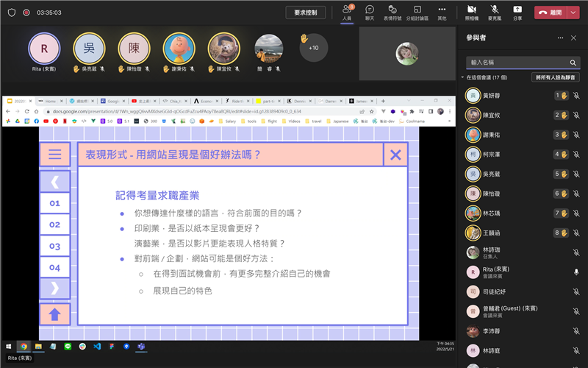The width and height of the screenshot is (588, 368).
Task: Show the +10 additional participants
Action: click(x=314, y=48)
